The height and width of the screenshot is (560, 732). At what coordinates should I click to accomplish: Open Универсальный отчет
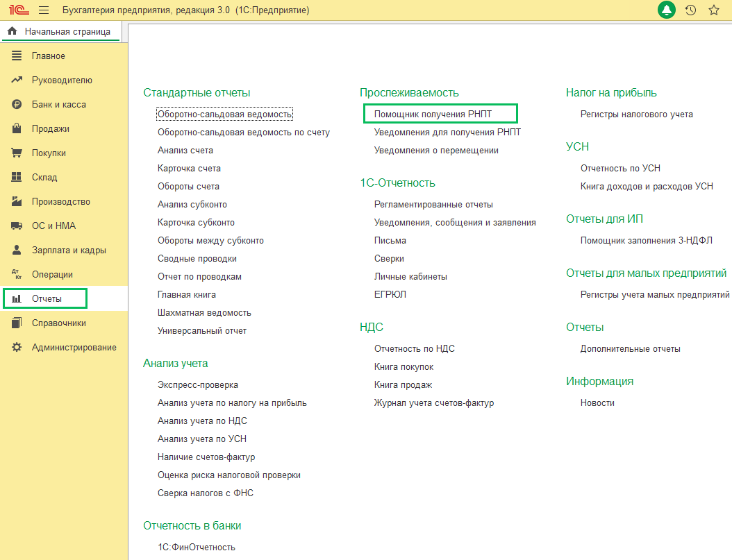pyautogui.click(x=202, y=330)
